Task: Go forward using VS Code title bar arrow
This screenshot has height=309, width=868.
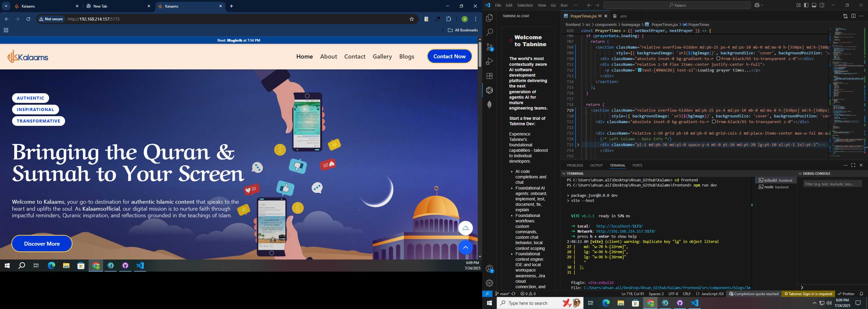Action: tap(597, 5)
